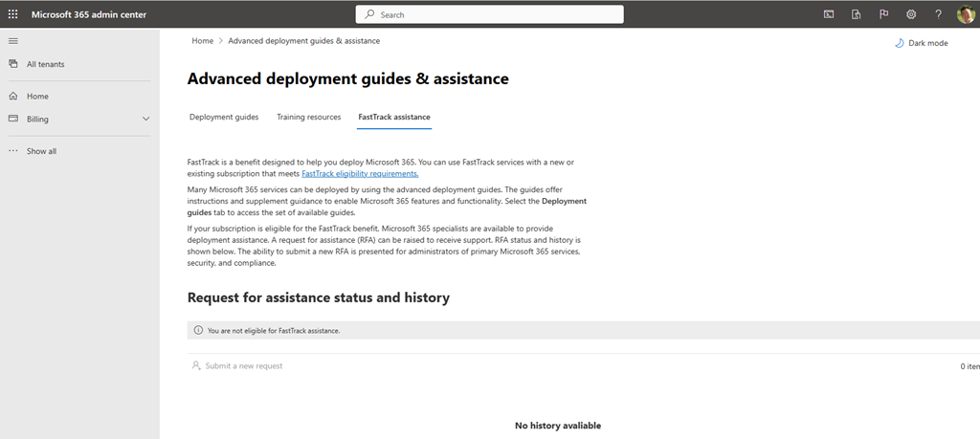The image size is (980, 439).
Task: Switch to the Training resources tab
Action: point(308,117)
